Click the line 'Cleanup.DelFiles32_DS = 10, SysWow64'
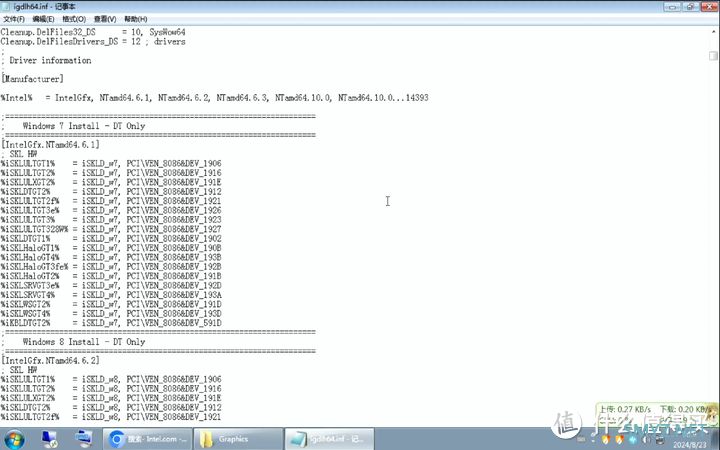The width and height of the screenshot is (720, 450). click(93, 32)
